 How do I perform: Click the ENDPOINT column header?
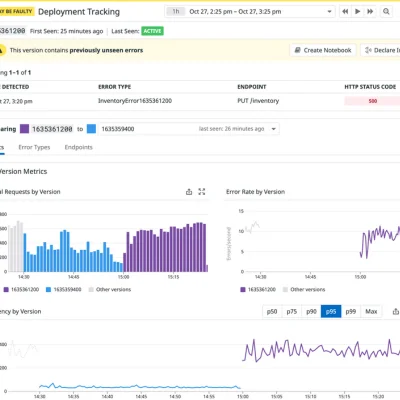[252, 87]
